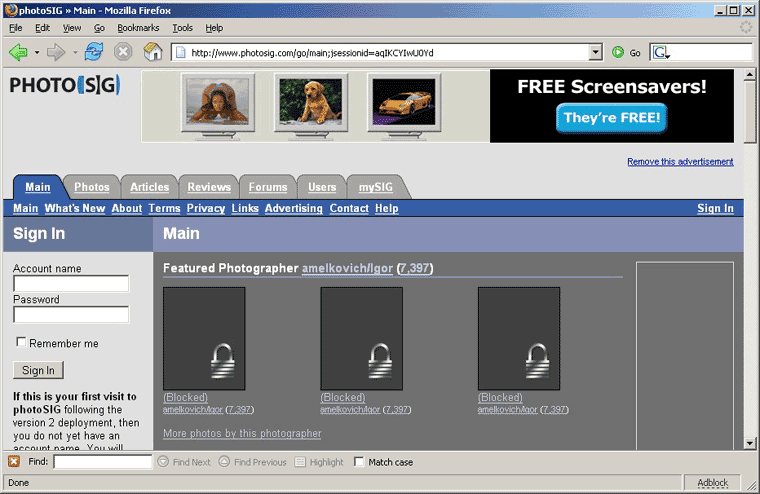
Task: Open the Terms link
Action: pyautogui.click(x=164, y=208)
